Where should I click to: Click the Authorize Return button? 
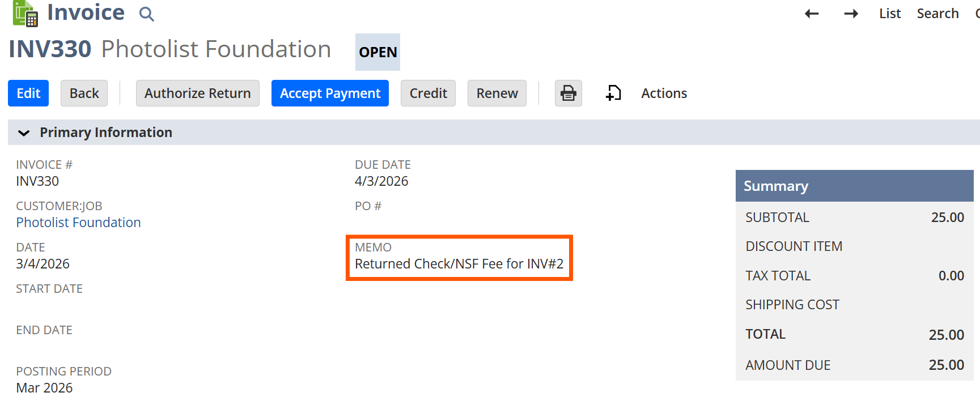pos(197,93)
